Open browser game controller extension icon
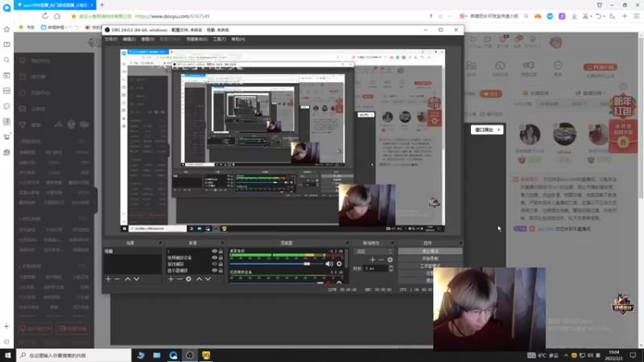This screenshot has height=362, width=644. 538,16
